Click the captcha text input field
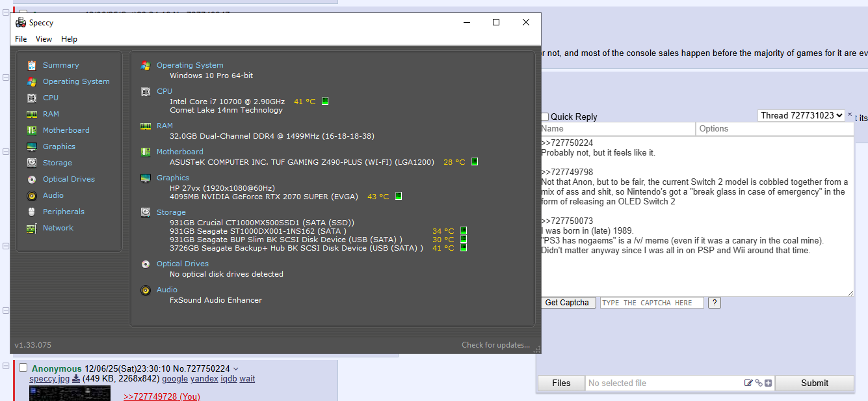Screen dimensions: 868x401 [x=651, y=303]
